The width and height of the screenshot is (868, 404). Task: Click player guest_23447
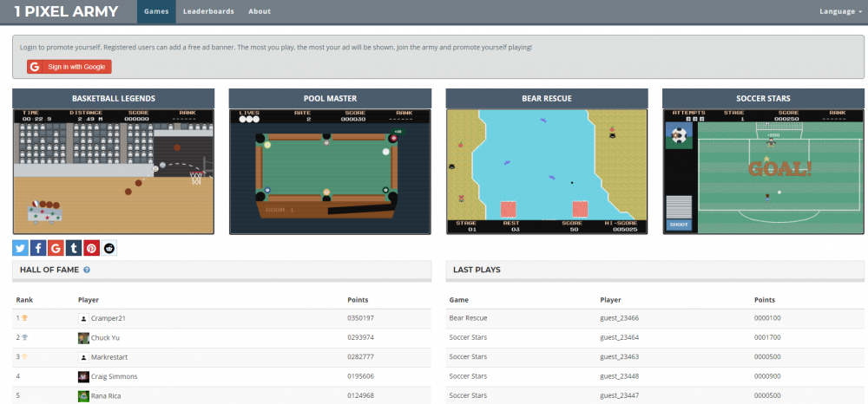620,395
